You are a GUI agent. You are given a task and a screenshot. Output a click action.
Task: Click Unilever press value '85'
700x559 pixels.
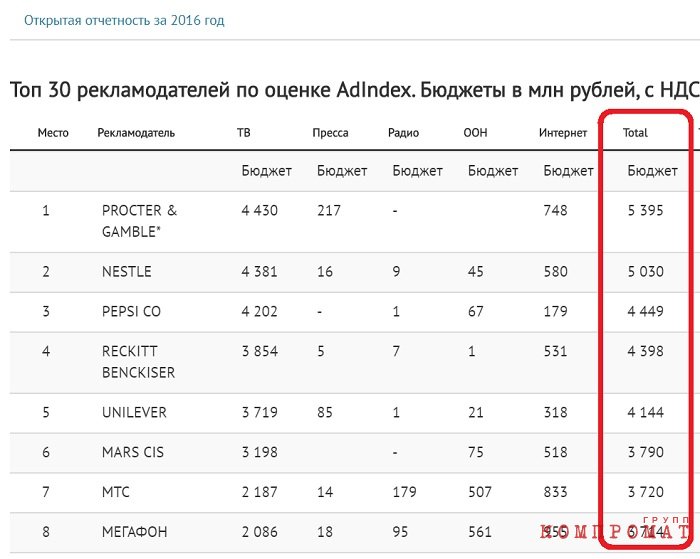325,412
